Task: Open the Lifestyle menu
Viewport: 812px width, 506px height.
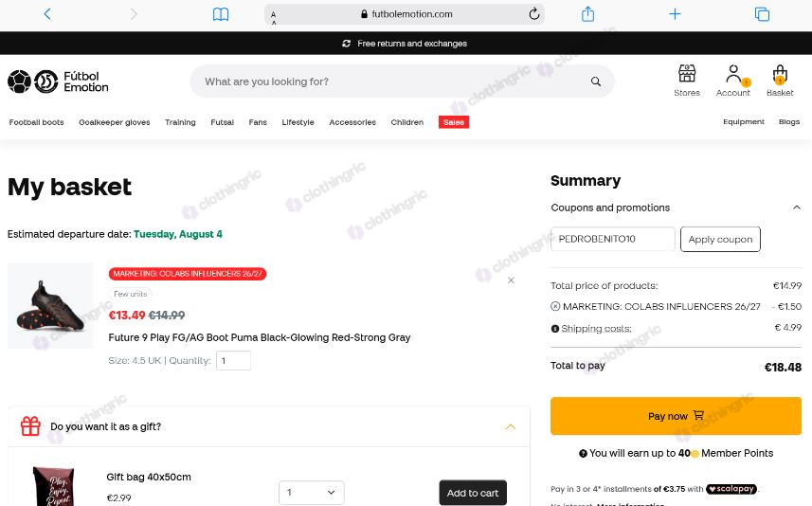Action: (298, 122)
